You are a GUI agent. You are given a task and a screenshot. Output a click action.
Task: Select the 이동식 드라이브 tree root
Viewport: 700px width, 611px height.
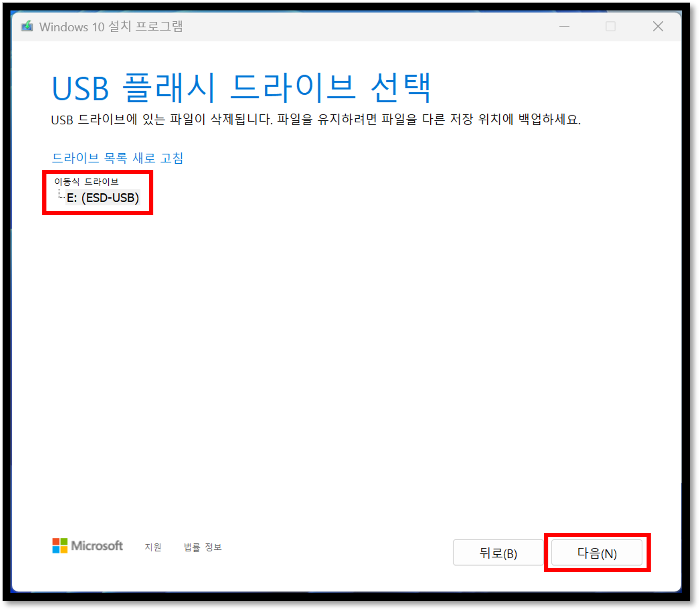pyautogui.click(x=86, y=181)
